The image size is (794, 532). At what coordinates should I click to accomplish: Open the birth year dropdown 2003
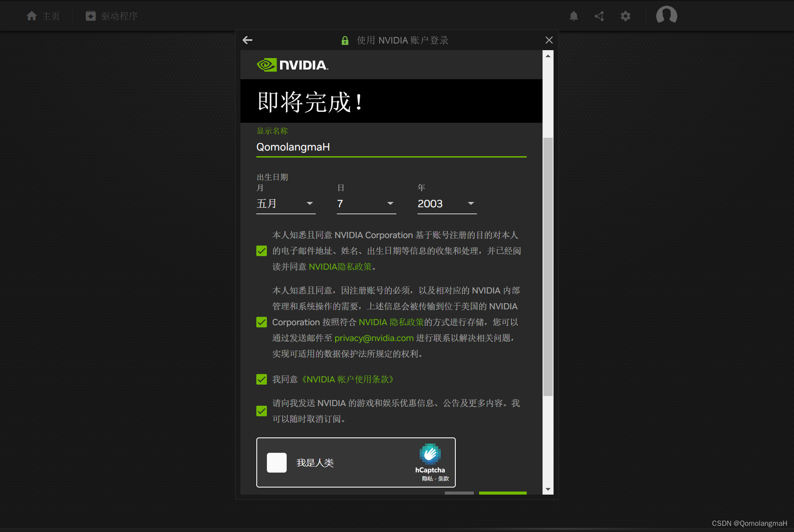point(447,204)
